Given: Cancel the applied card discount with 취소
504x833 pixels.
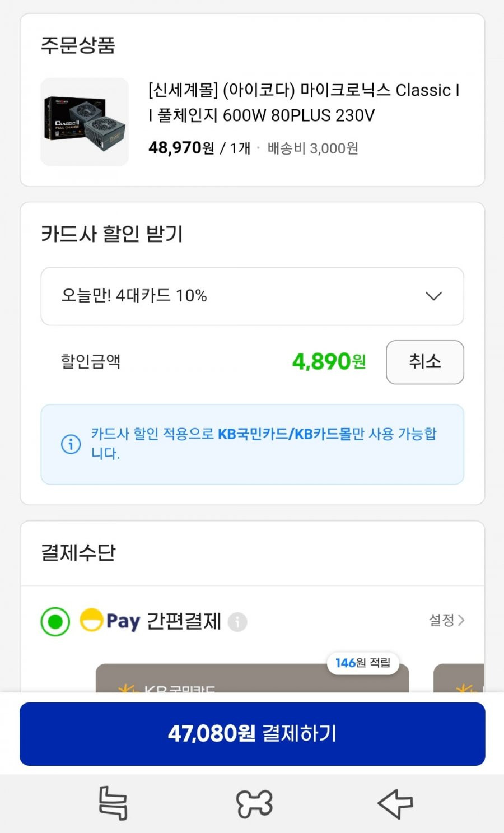Looking at the screenshot, I should tap(425, 362).
